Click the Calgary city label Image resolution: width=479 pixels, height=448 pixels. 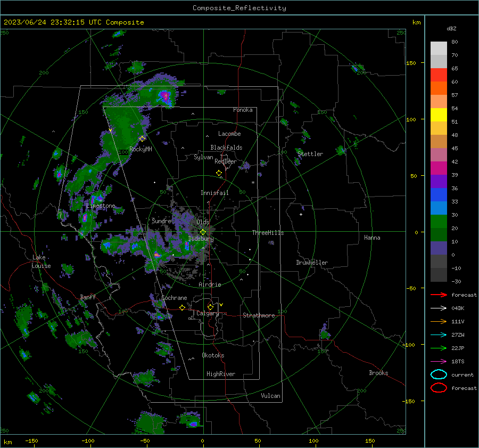[x=208, y=313]
